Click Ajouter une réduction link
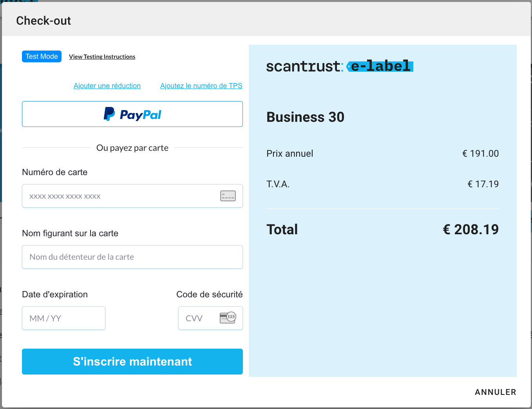 (107, 86)
